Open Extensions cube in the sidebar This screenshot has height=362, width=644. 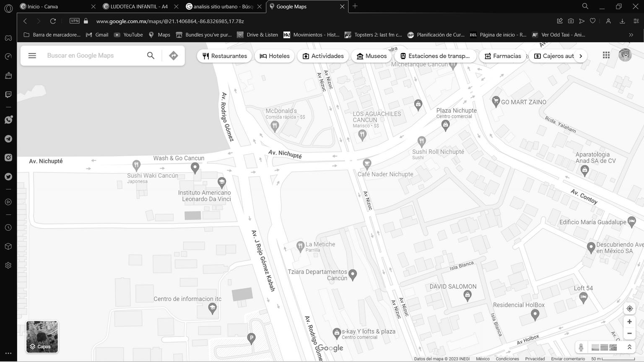point(8,246)
